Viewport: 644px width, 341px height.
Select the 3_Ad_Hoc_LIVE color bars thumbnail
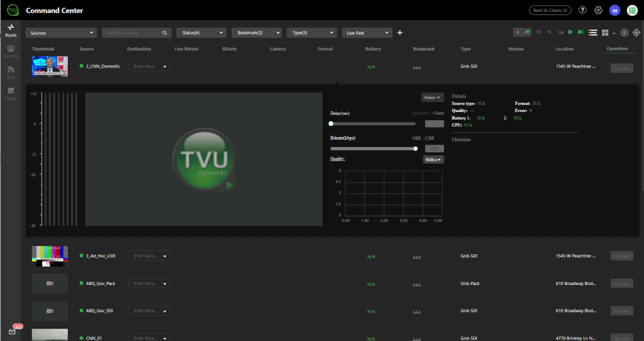pos(50,256)
